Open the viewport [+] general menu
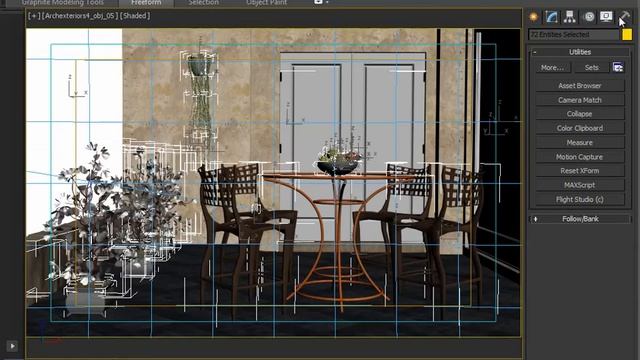 34,16
